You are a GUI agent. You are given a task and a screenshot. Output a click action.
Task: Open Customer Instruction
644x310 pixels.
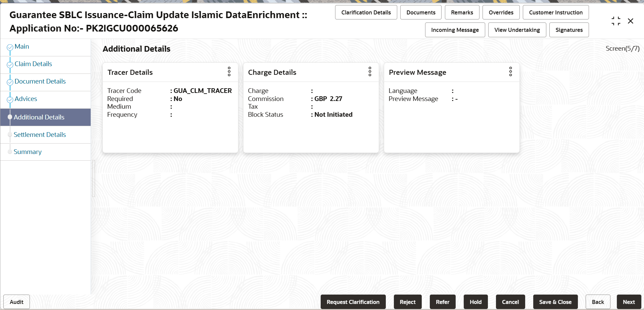coord(556,12)
